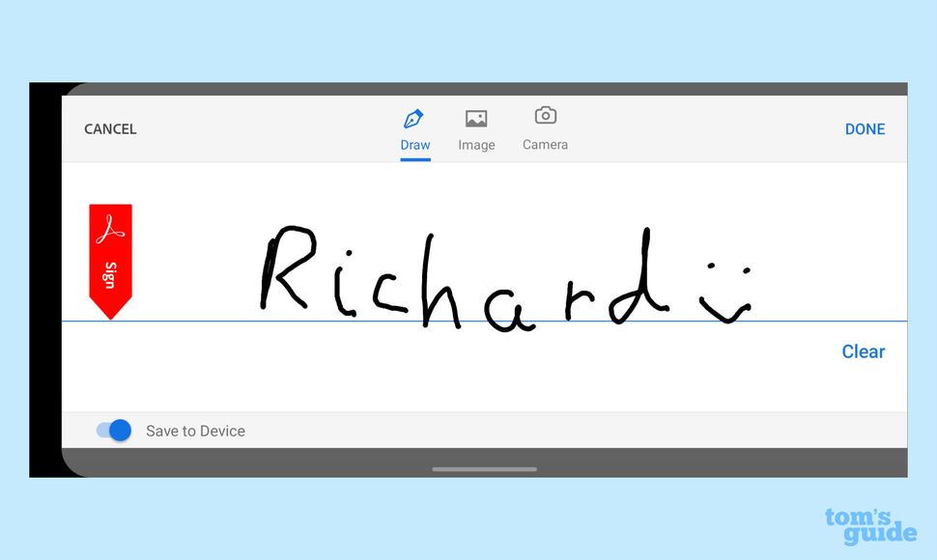The width and height of the screenshot is (937, 560).
Task: Disable the Save to Device toggle
Action: [x=113, y=431]
